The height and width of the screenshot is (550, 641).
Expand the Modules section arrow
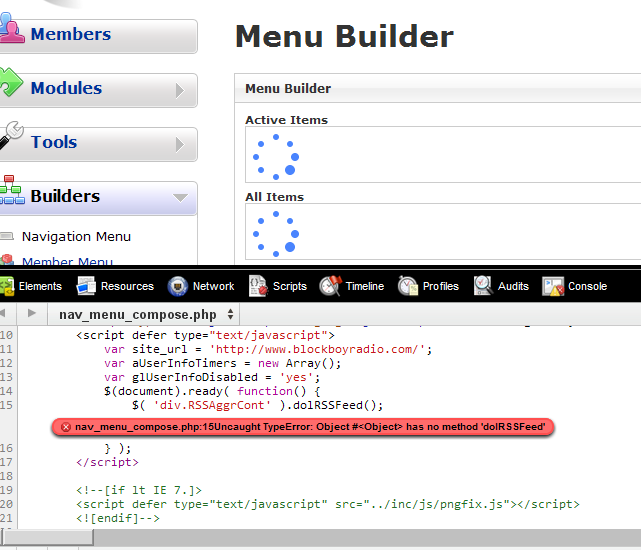coord(180,90)
